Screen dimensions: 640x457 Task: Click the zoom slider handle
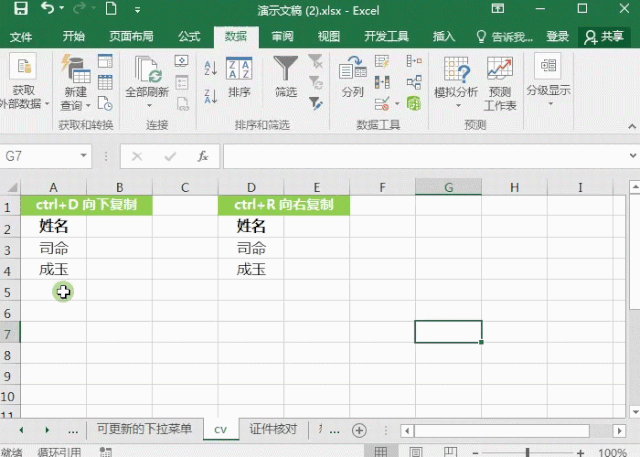click(x=527, y=452)
